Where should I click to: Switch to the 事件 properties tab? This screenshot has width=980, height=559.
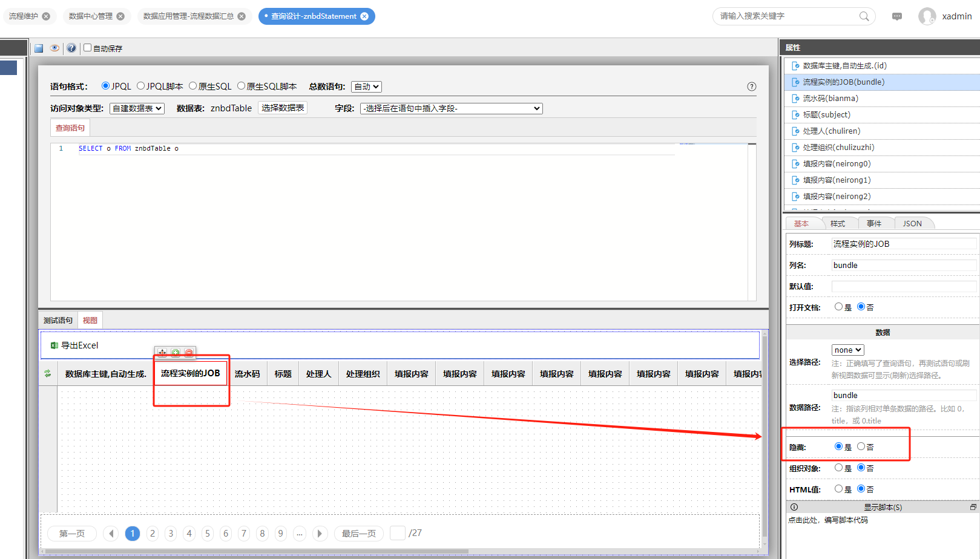click(874, 224)
